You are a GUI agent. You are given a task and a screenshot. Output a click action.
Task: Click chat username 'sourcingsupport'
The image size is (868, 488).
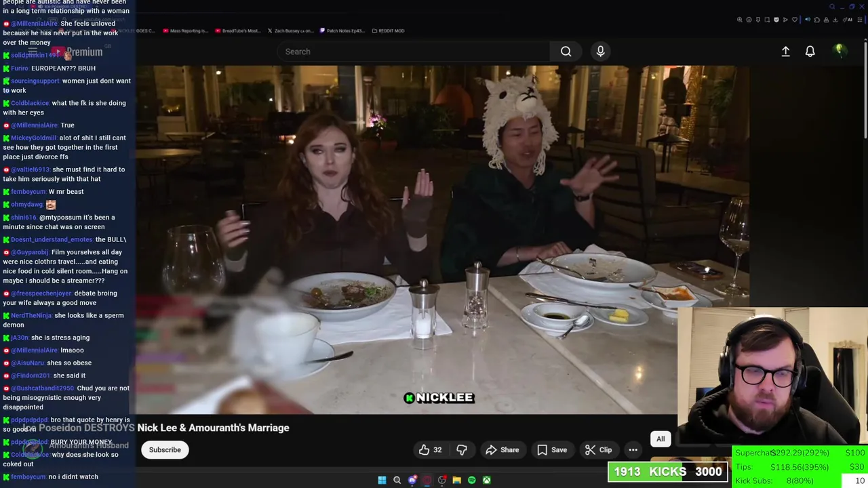pos(35,81)
